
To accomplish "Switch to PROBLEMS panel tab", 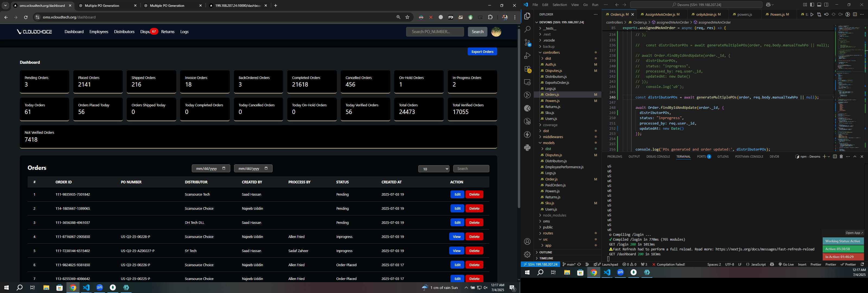I will (615, 157).
